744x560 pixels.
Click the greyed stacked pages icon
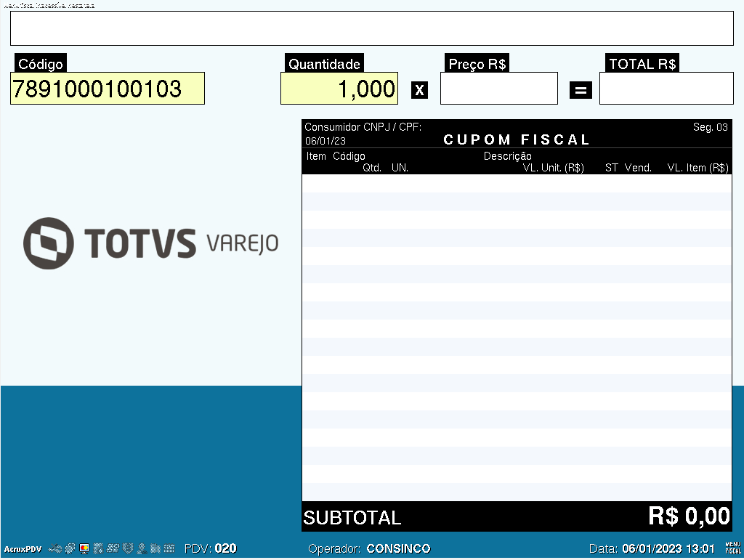(x=70, y=548)
